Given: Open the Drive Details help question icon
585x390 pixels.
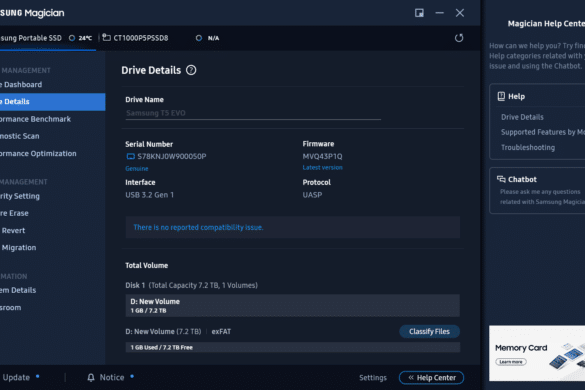Looking at the screenshot, I should coord(191,70).
